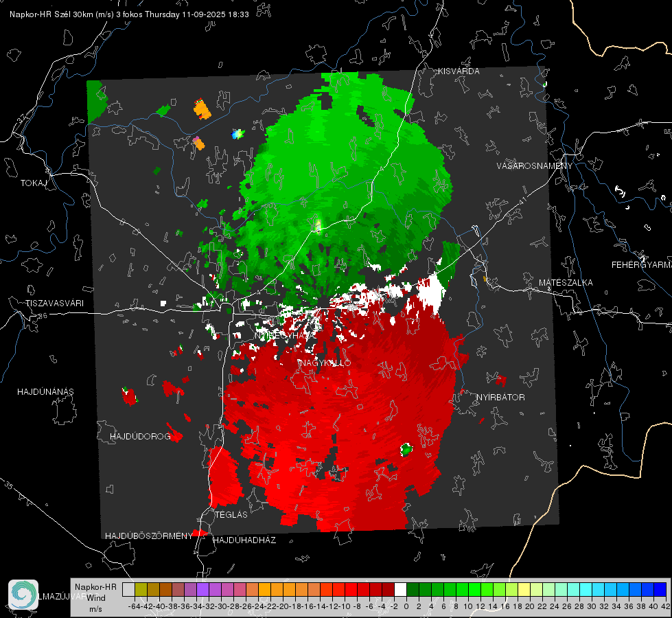Click road number 36 label near Tiszavasvári
Image resolution: width=672 pixels, height=618 pixels.
43,316
